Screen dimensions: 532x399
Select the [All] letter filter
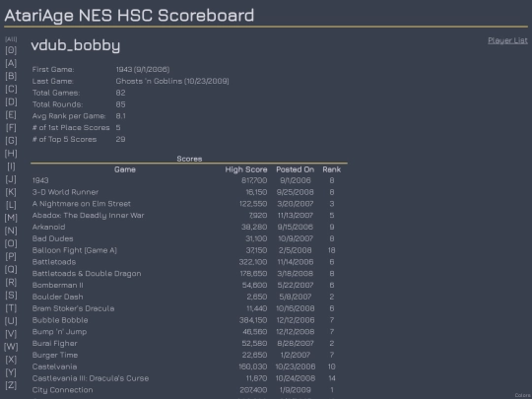click(11, 39)
